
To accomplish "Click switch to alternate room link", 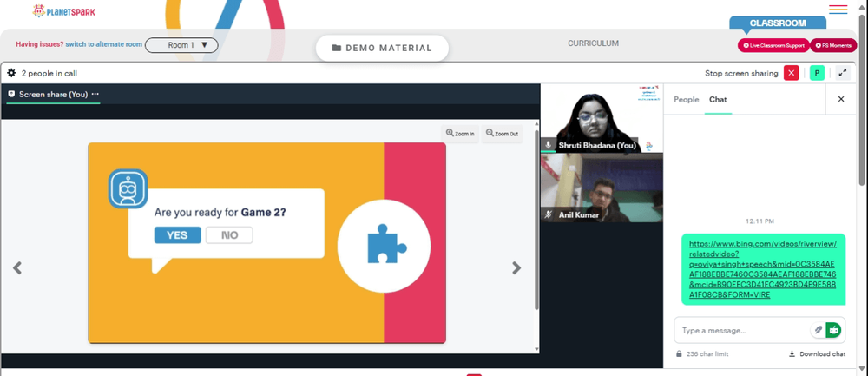I will [x=103, y=44].
